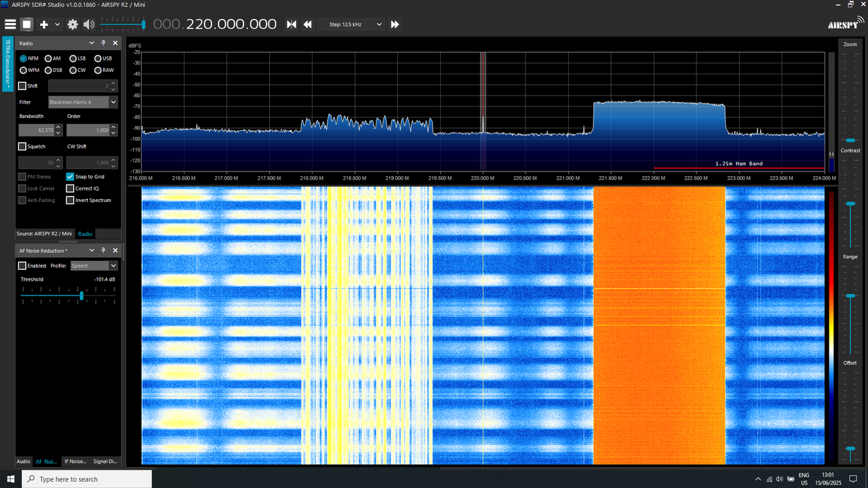Open the Blackman-Harris 4 filter dropdown
Screen dimensions: 868x488
(83, 102)
